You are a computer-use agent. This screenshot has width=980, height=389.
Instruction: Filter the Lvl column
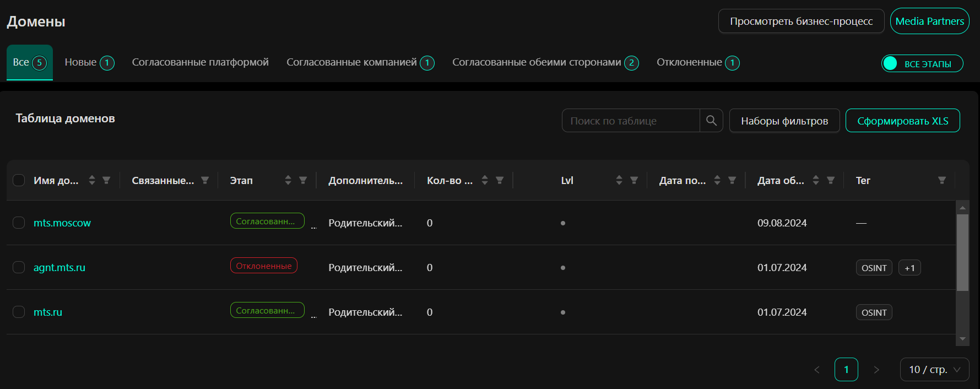tap(634, 180)
